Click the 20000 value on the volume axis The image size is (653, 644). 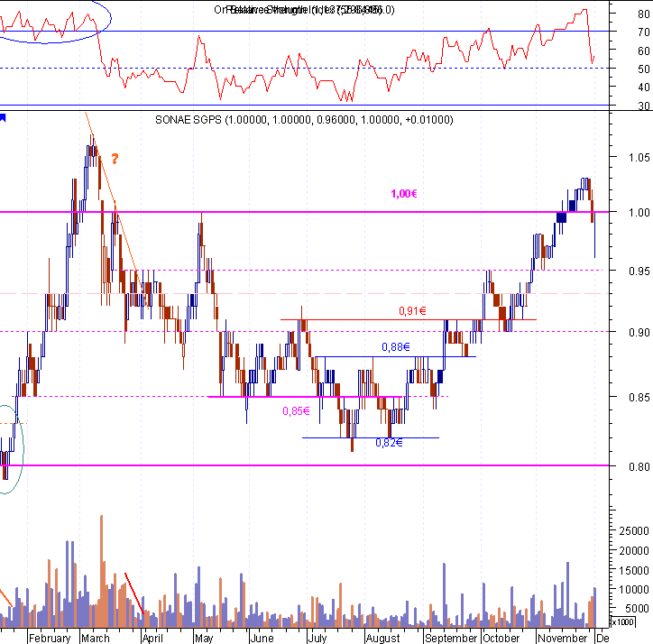pyautogui.click(x=634, y=551)
